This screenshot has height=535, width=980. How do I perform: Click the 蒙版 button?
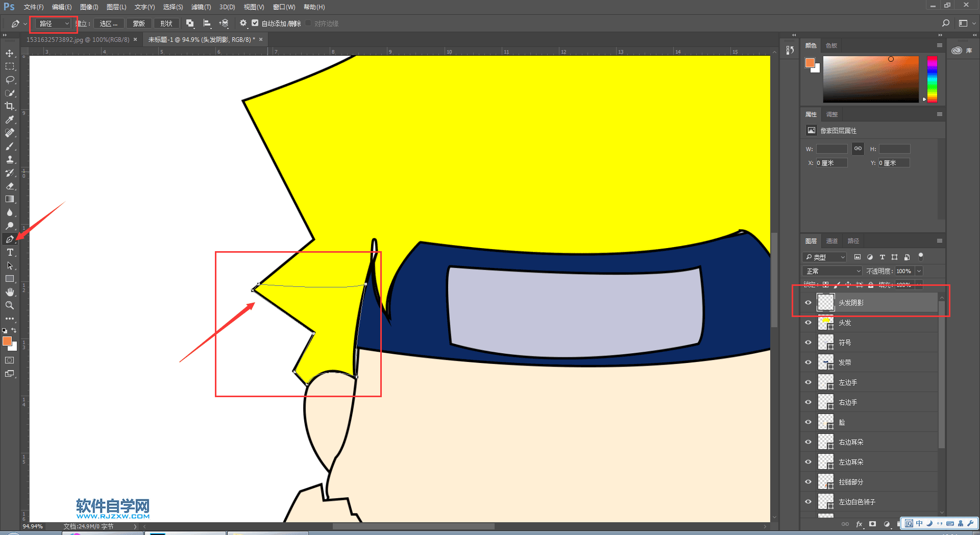click(x=138, y=23)
